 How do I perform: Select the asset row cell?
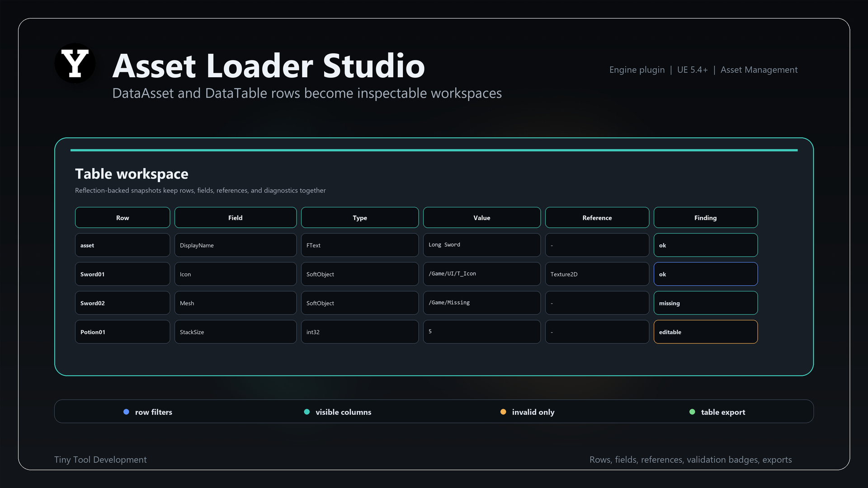coord(123,245)
